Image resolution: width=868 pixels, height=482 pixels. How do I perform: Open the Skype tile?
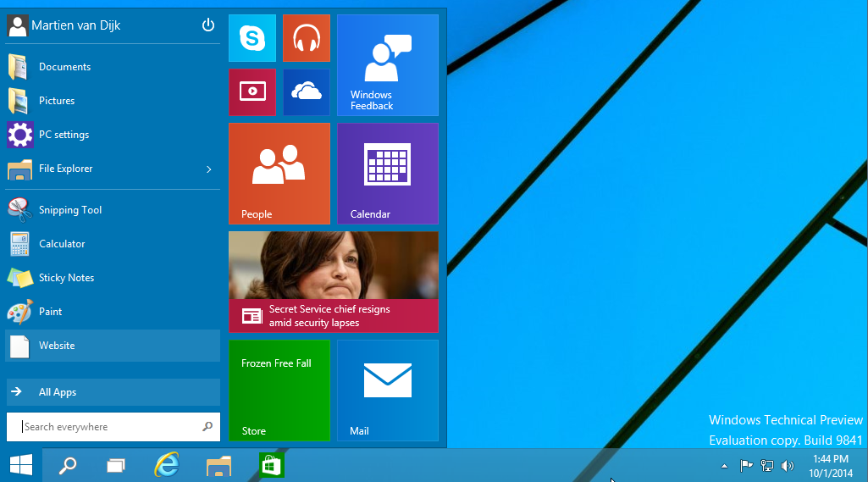pyautogui.click(x=252, y=38)
